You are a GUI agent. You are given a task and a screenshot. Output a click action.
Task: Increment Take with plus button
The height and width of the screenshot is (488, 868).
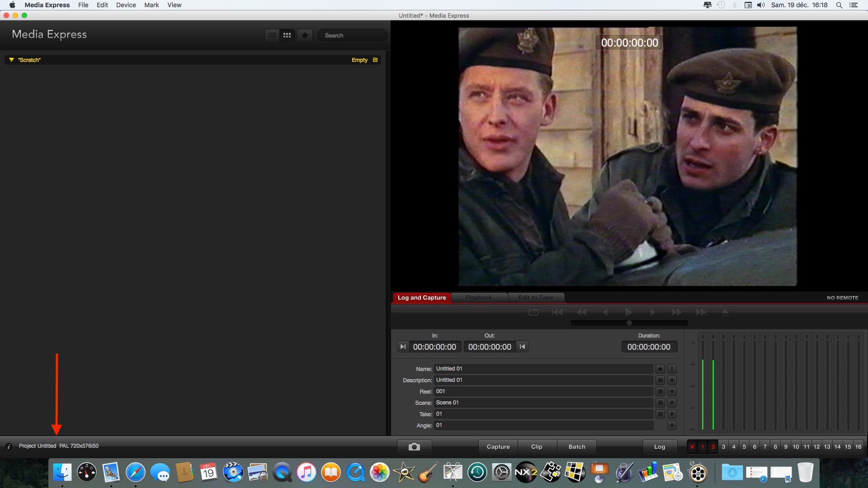tap(672, 414)
